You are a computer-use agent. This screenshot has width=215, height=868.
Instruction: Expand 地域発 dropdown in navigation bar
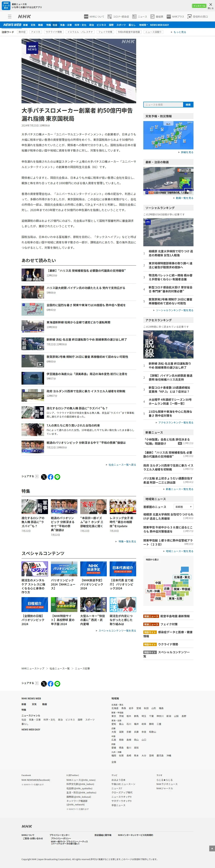point(143,25)
